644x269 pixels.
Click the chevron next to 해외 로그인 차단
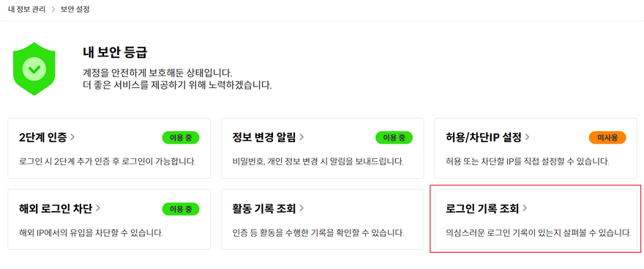[x=98, y=208]
